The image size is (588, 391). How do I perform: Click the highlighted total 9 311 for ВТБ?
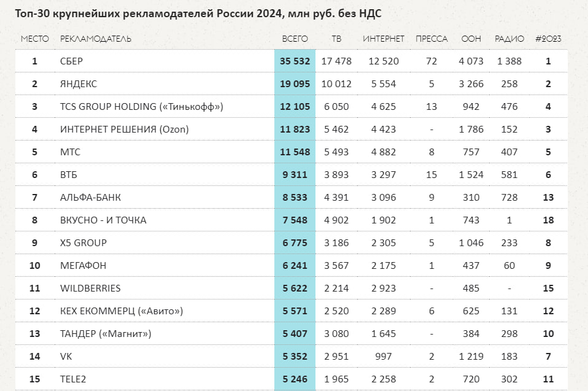coord(295,175)
